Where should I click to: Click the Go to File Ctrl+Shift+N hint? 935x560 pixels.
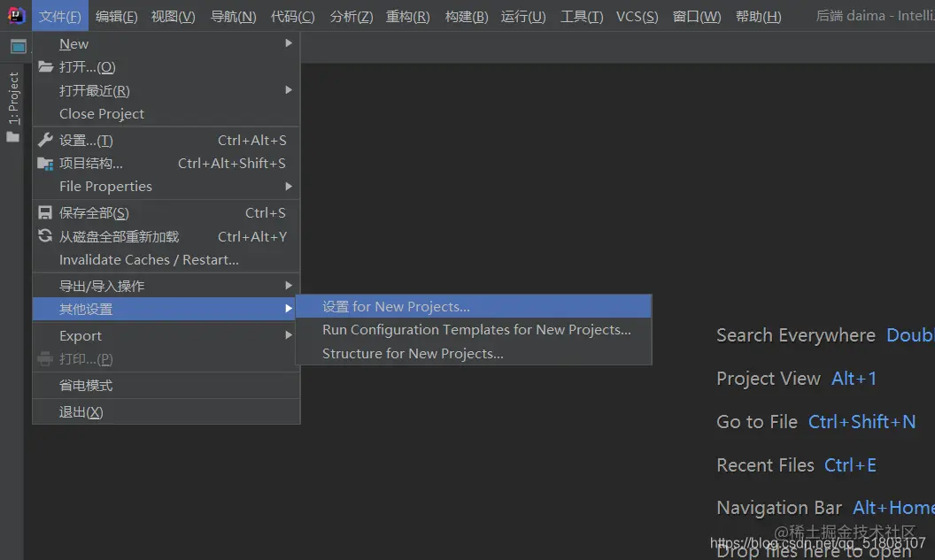coord(815,422)
